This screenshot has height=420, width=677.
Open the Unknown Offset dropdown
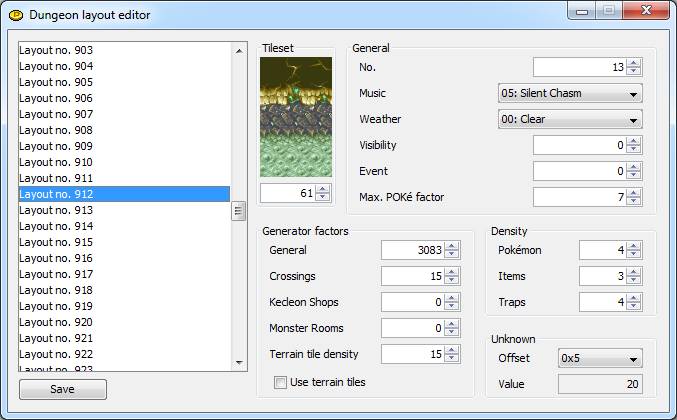pos(634,358)
